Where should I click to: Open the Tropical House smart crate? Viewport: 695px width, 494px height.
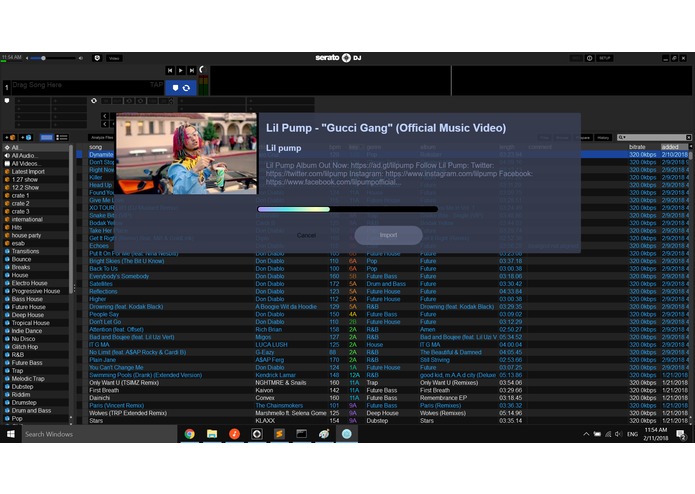tap(35, 323)
